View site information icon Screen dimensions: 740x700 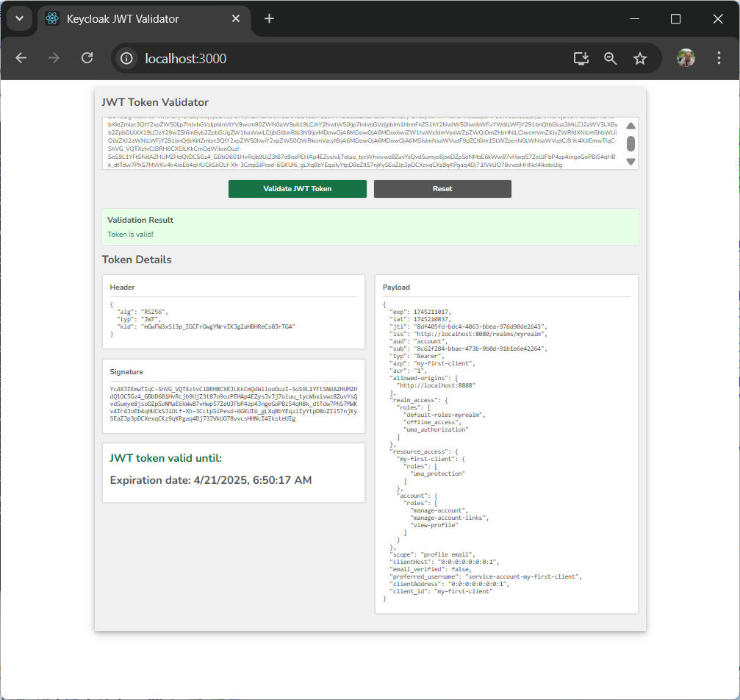[126, 59]
